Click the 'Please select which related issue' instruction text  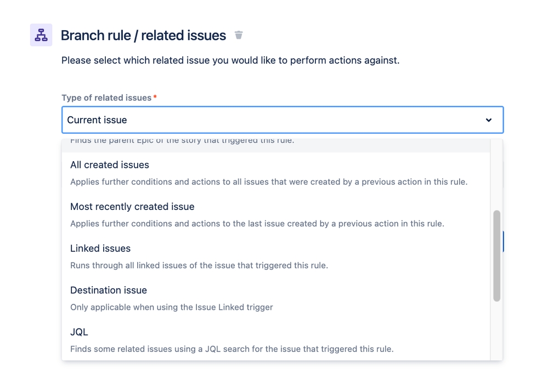tap(230, 60)
